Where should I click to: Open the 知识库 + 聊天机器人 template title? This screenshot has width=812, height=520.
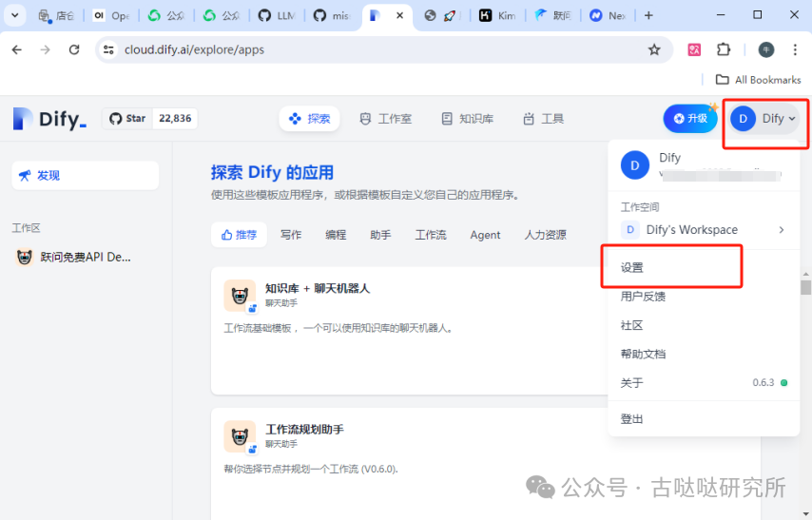[x=318, y=288]
